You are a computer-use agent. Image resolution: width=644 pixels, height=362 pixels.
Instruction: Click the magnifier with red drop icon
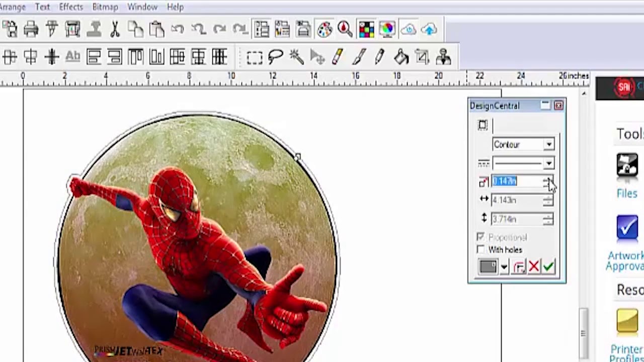[345, 29]
